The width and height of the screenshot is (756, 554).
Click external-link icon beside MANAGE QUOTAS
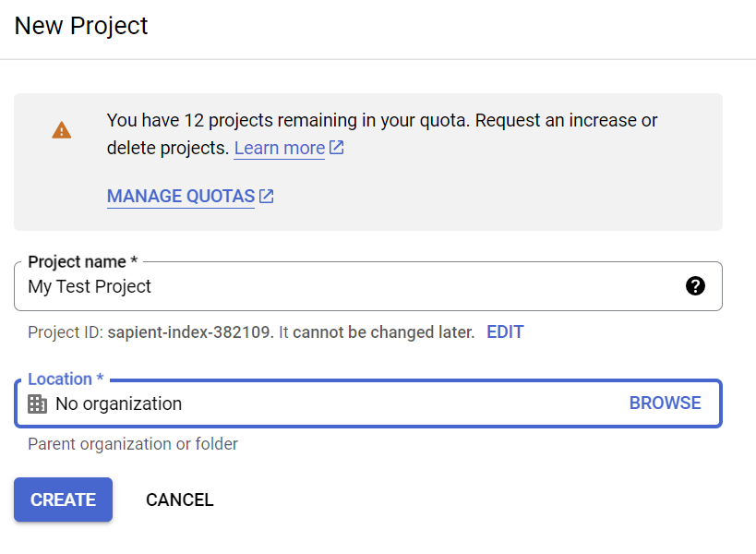267,196
